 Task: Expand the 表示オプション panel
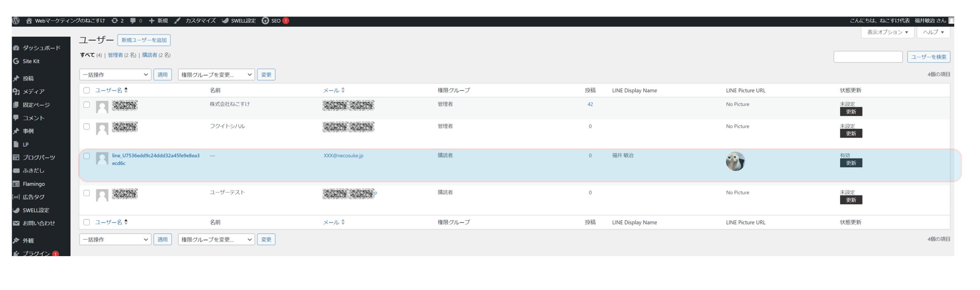point(887,32)
